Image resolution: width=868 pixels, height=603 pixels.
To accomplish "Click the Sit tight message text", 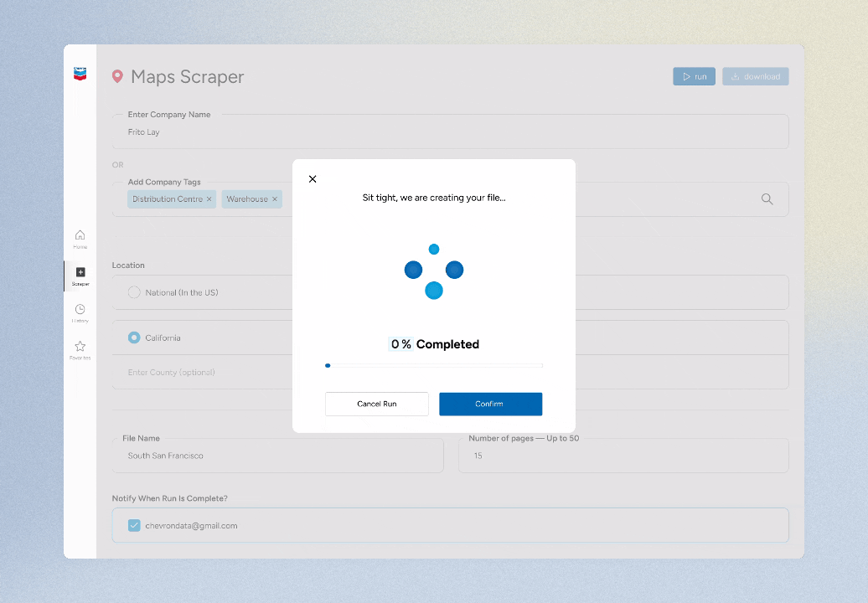I will tap(434, 198).
